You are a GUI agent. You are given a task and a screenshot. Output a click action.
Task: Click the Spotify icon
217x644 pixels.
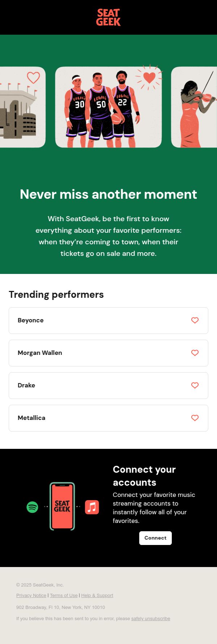(33, 507)
